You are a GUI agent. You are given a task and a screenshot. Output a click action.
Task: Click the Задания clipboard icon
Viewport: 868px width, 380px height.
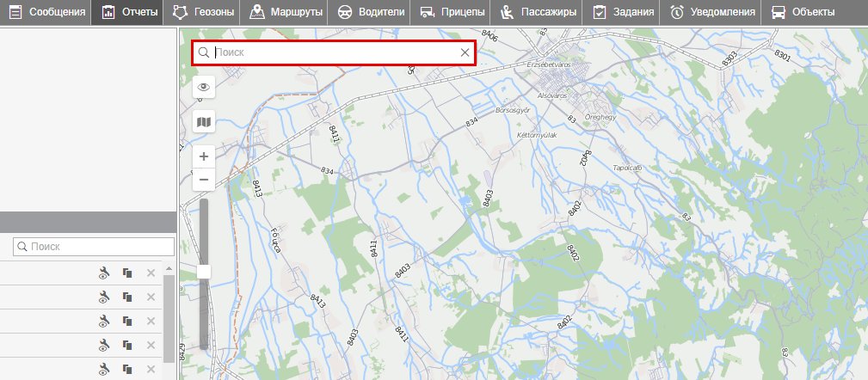599,12
